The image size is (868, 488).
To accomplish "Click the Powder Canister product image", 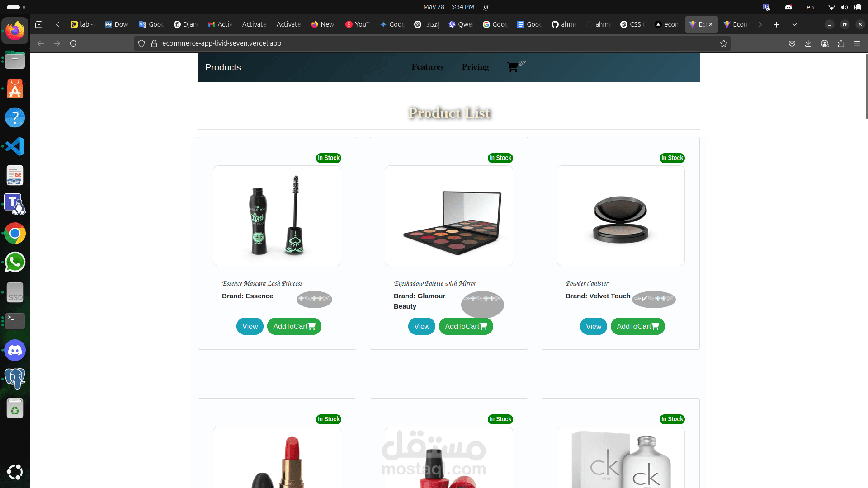I will pos(621,216).
